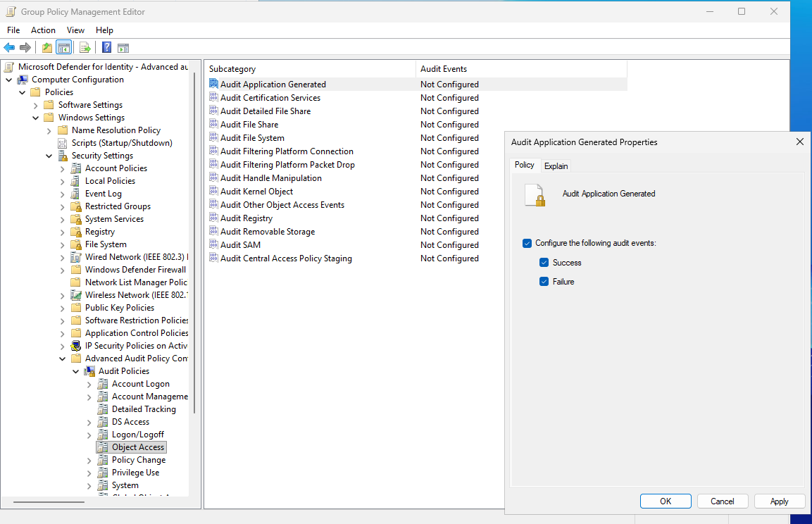Open Help using the blue question mark icon

[106, 47]
